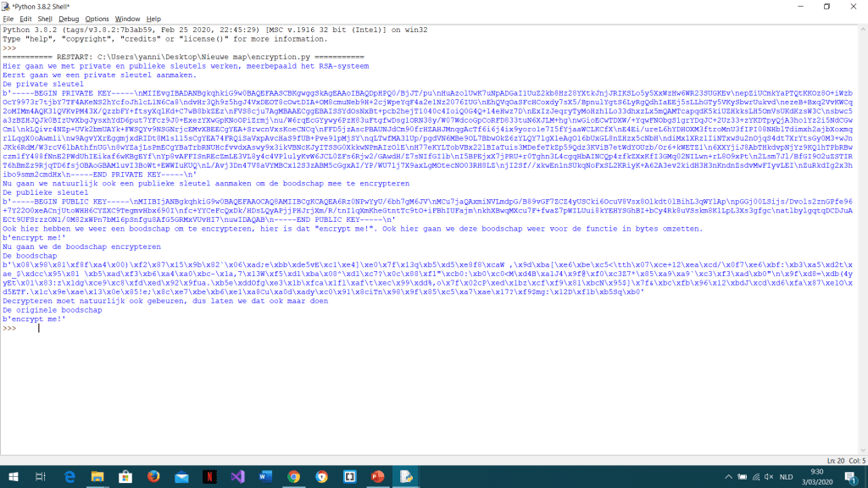Open the Options menu

(x=97, y=19)
